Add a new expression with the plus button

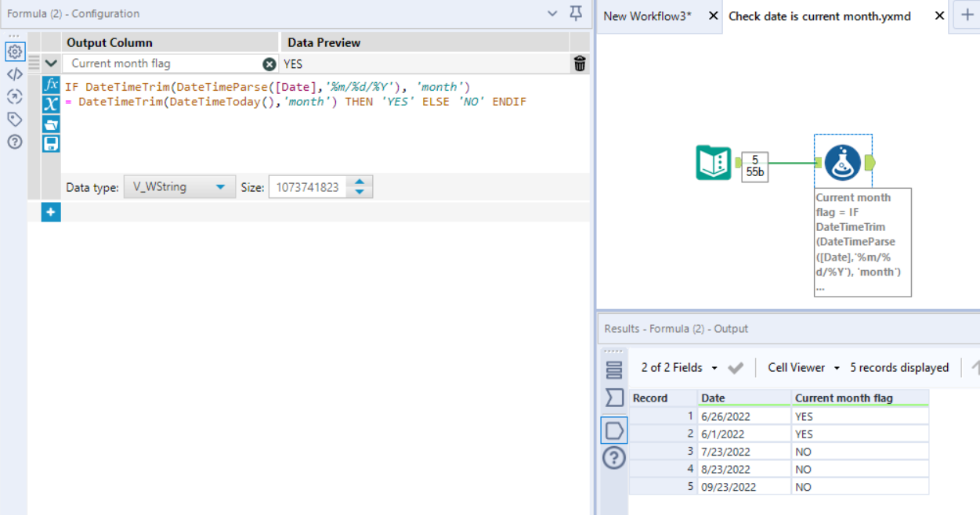(x=50, y=210)
